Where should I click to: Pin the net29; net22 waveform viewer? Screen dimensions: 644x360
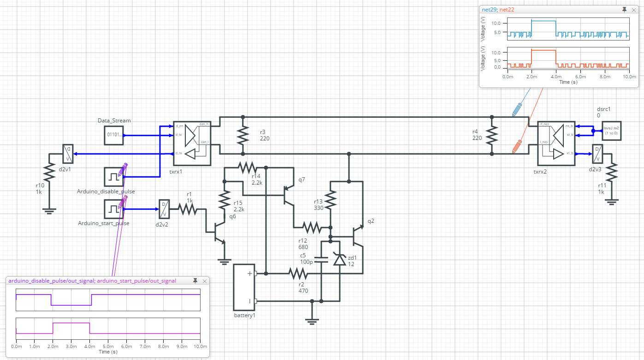click(624, 9)
